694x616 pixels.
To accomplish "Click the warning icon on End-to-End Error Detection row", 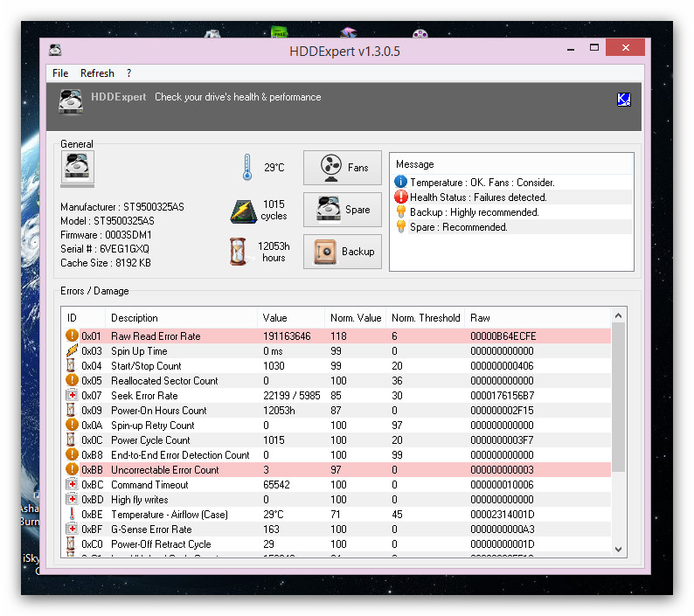I will [x=72, y=454].
